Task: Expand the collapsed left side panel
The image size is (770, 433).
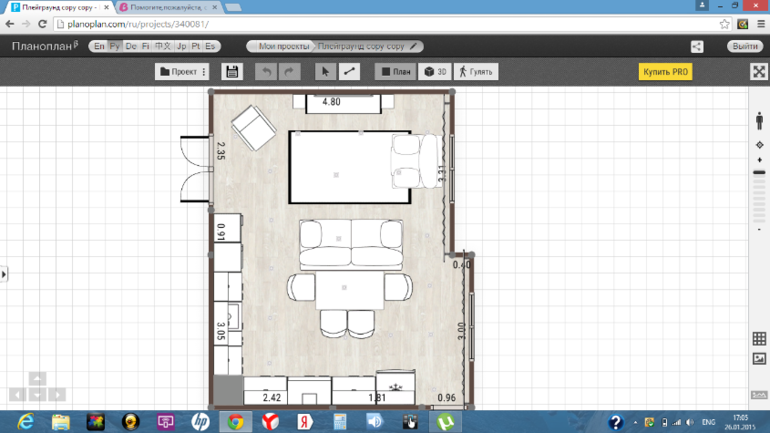Action: tap(4, 273)
